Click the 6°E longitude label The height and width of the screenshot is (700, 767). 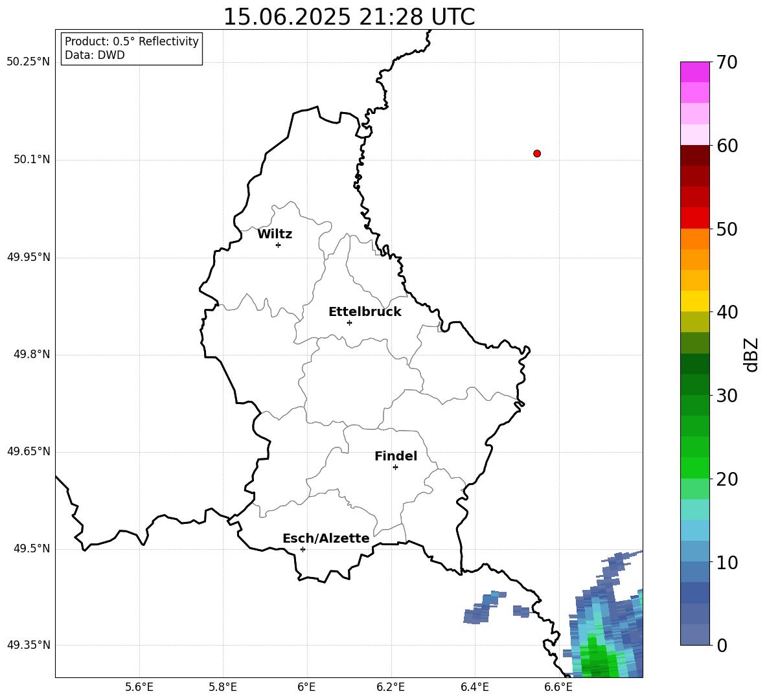pyautogui.click(x=306, y=687)
